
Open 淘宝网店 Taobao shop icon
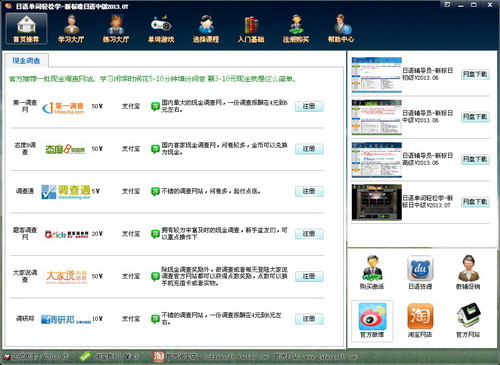420,320
